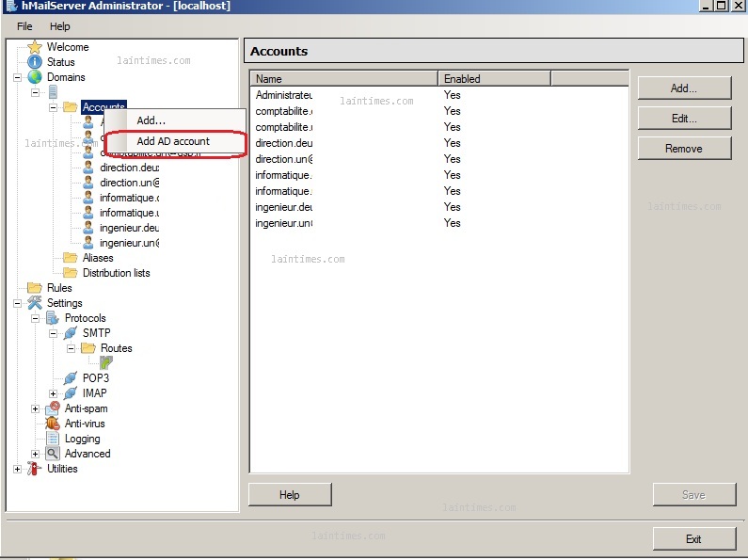Collapse the Routes tree node
Viewport: 748px width, 560px height.
coord(71,348)
